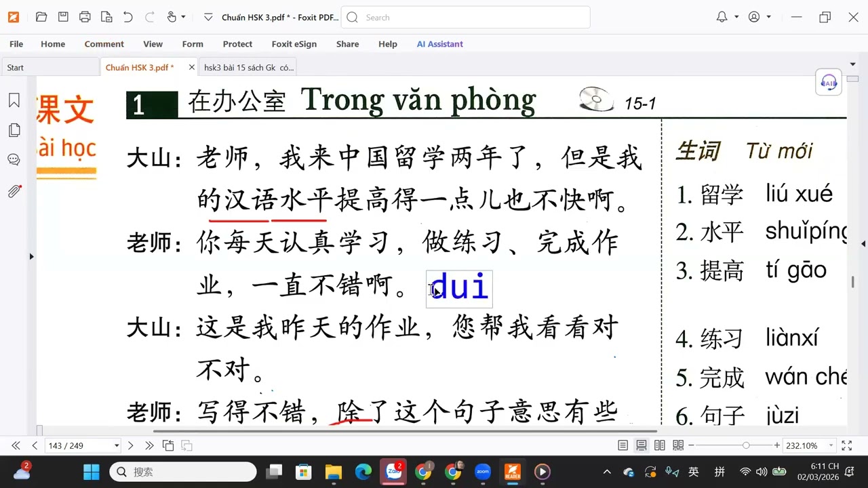Switch to the hsk3 bài 15 sách Gk tab
This screenshot has width=868, height=488.
[x=249, y=67]
